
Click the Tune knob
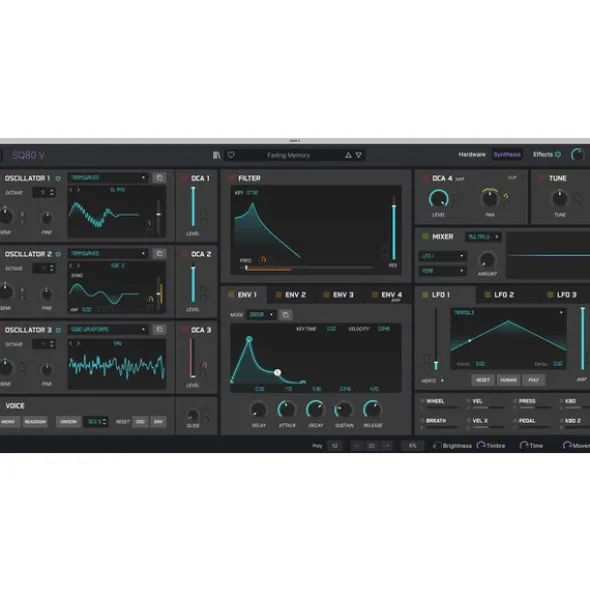[x=559, y=198]
